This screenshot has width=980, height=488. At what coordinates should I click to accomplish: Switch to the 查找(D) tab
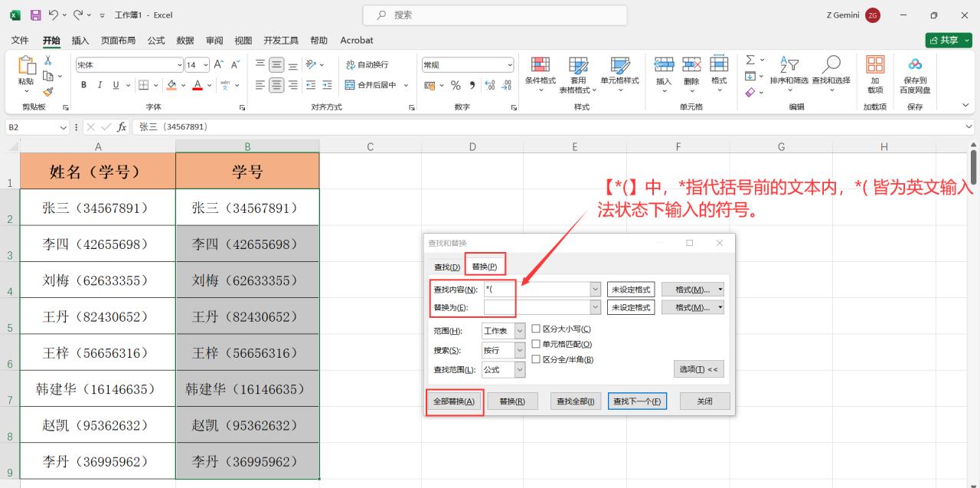tap(447, 267)
